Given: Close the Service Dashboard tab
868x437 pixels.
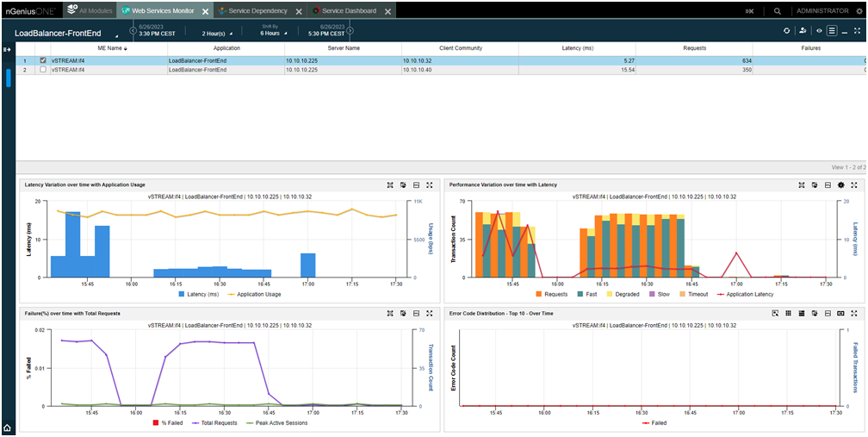Looking at the screenshot, I should tap(387, 11).
